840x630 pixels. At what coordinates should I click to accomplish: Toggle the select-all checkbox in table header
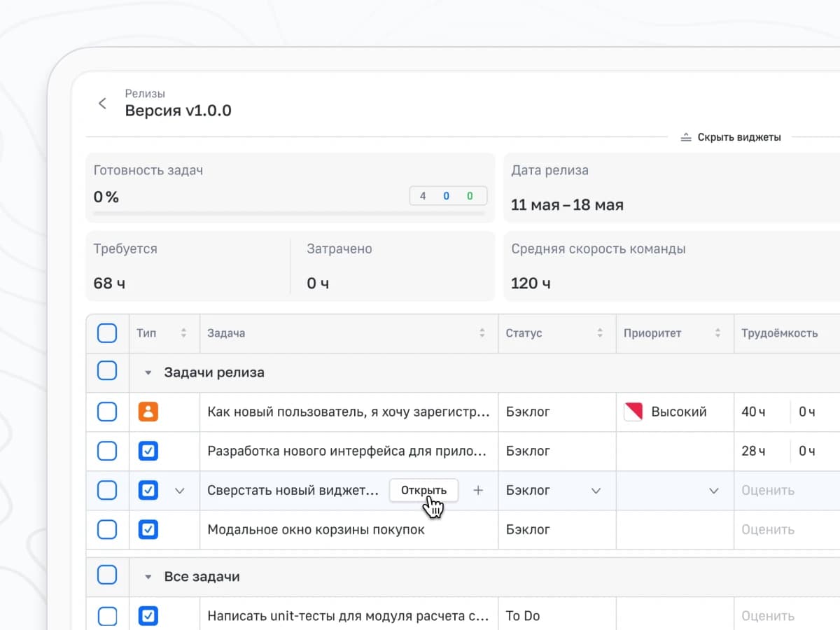pyautogui.click(x=107, y=333)
